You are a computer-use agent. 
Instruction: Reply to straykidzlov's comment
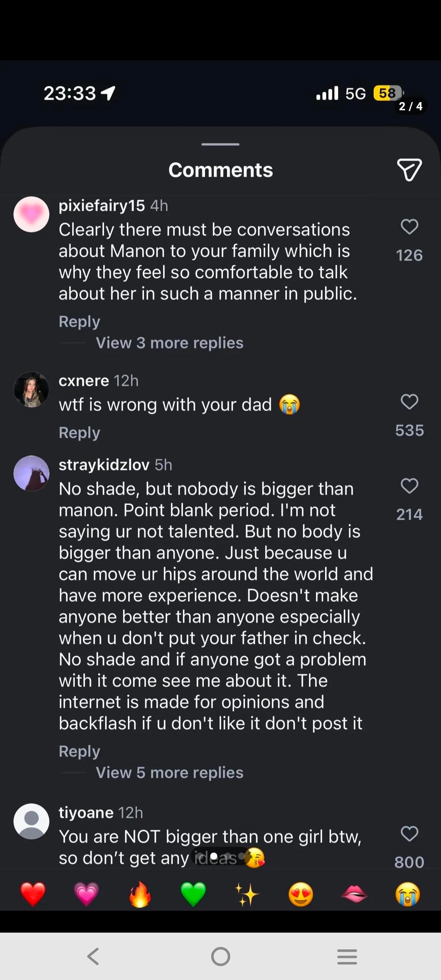click(x=79, y=751)
